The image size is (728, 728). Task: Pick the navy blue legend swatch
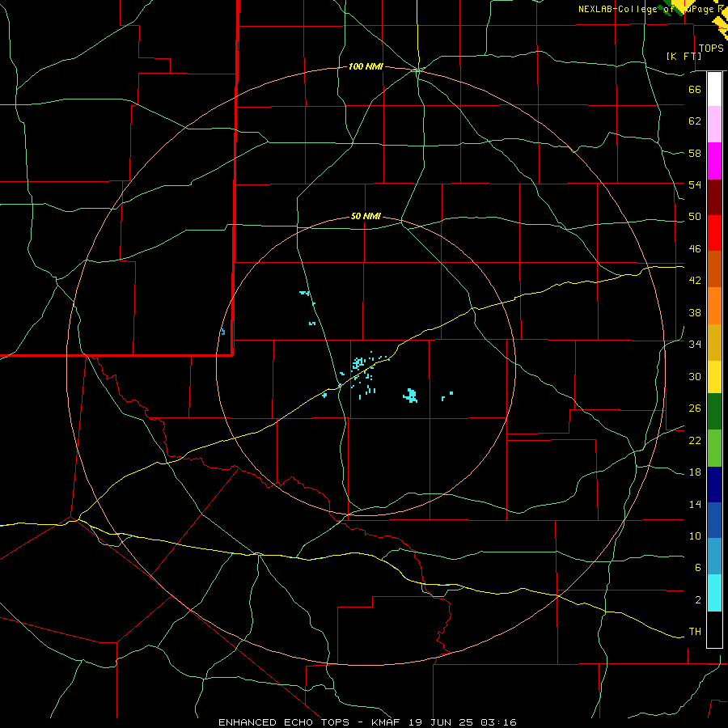coord(714,485)
